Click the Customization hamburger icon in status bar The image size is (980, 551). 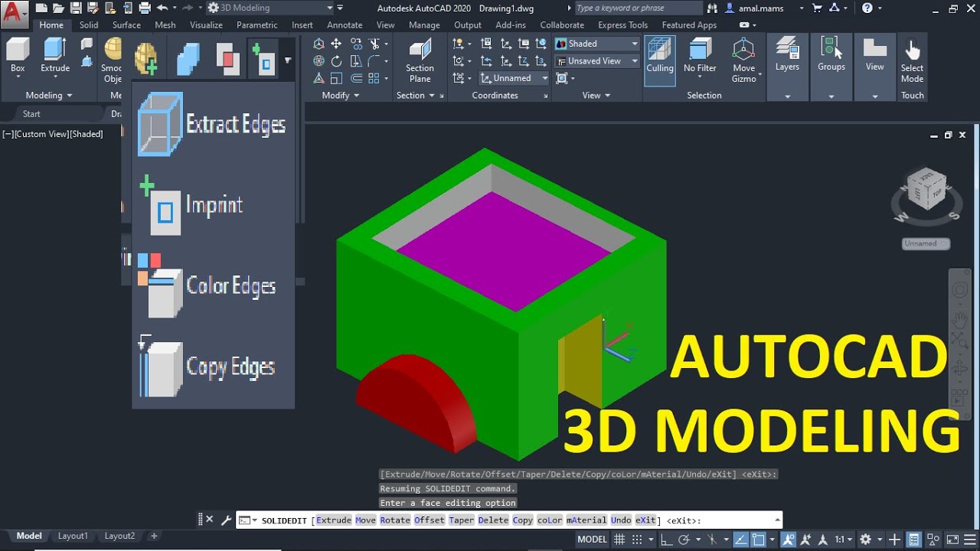(x=971, y=540)
